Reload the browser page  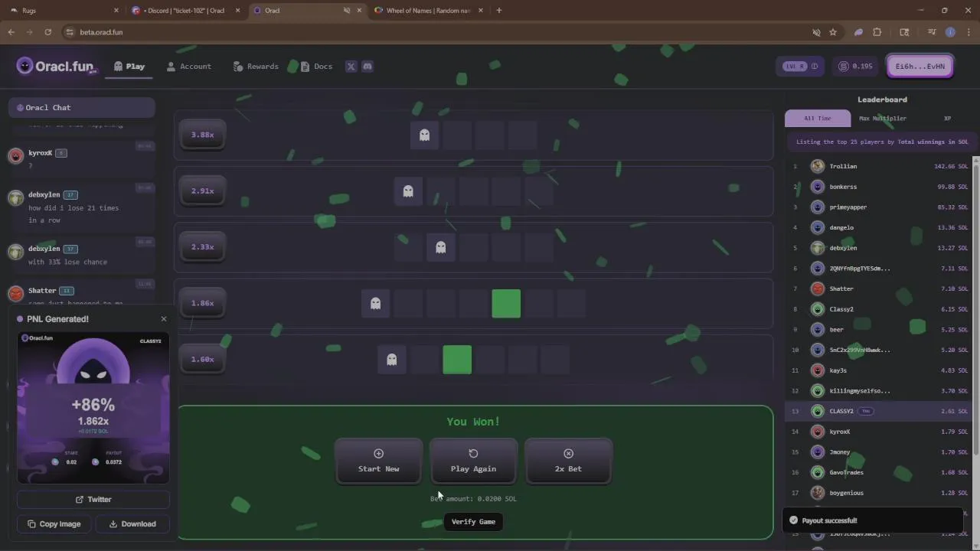click(x=47, y=32)
